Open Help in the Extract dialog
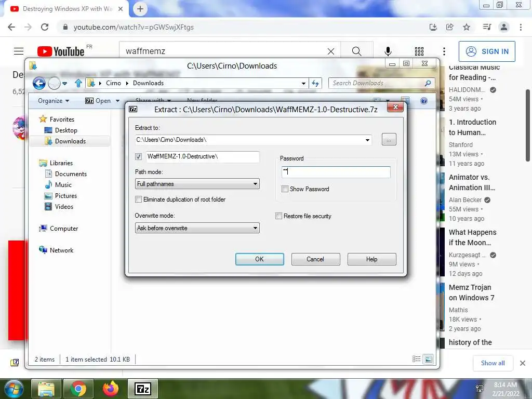 372,259
